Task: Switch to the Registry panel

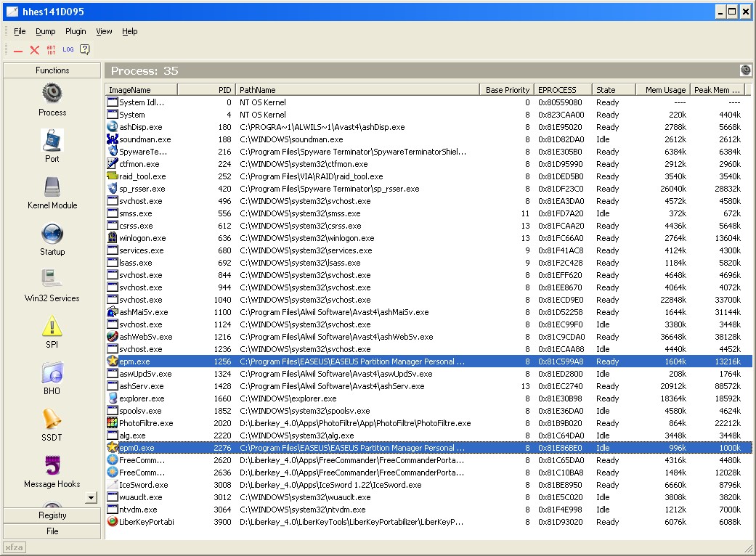Action: pyautogui.click(x=52, y=515)
